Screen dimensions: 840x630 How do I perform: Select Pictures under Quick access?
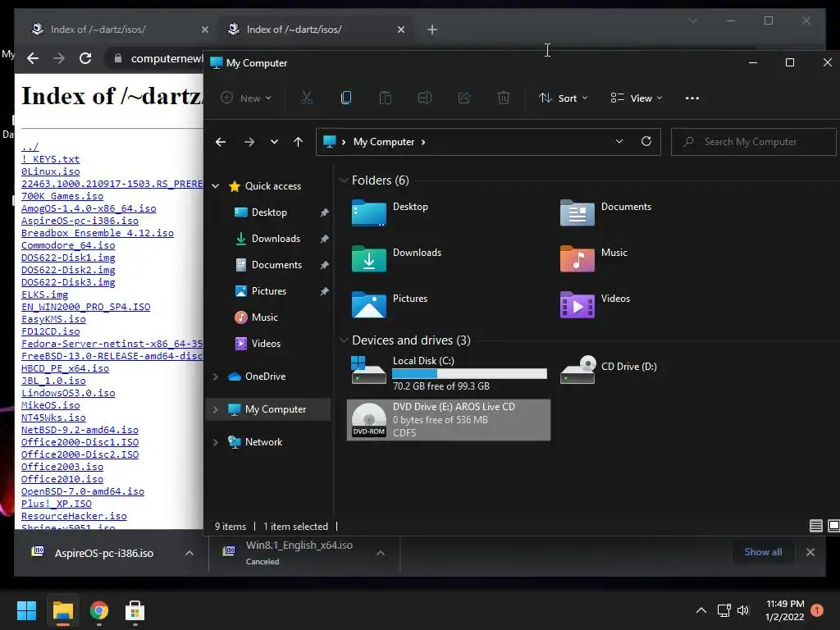[269, 291]
